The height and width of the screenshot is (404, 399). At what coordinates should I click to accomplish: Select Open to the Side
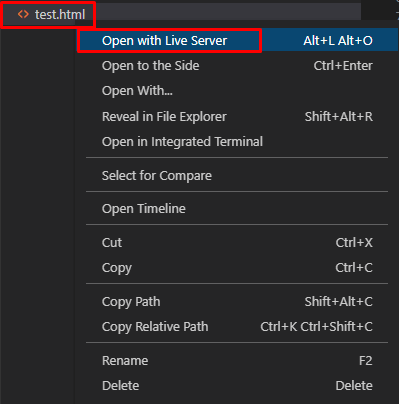(237, 66)
